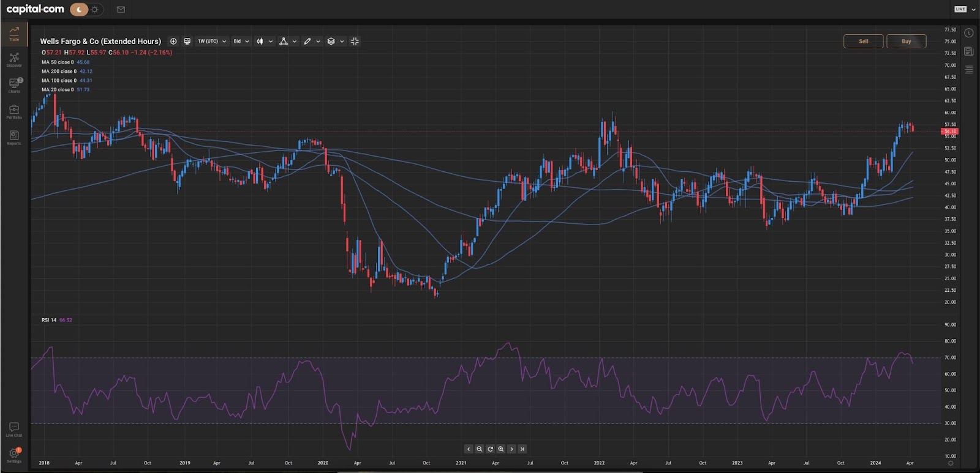Click the OHLC values line under title
This screenshot has width=980, height=473.
(x=107, y=53)
